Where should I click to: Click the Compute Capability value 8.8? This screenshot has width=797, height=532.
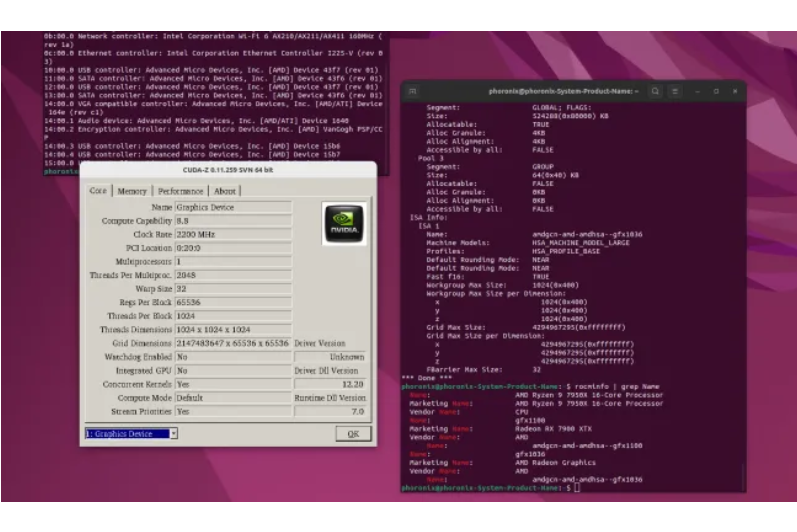[x=233, y=221]
